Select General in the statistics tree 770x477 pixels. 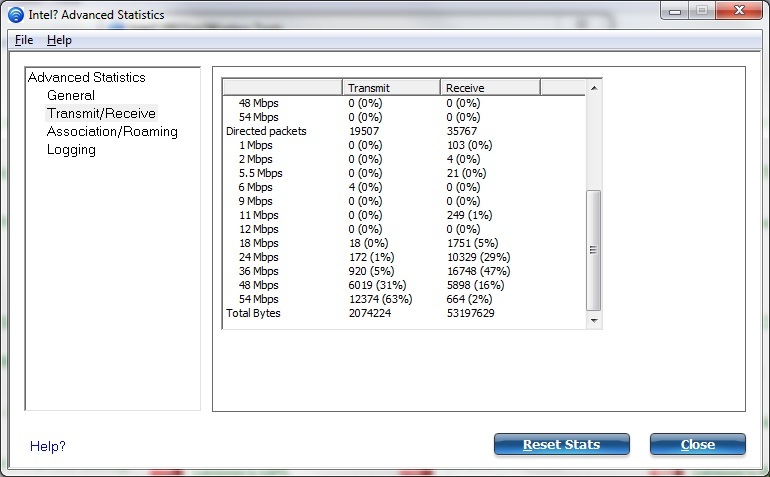71,95
